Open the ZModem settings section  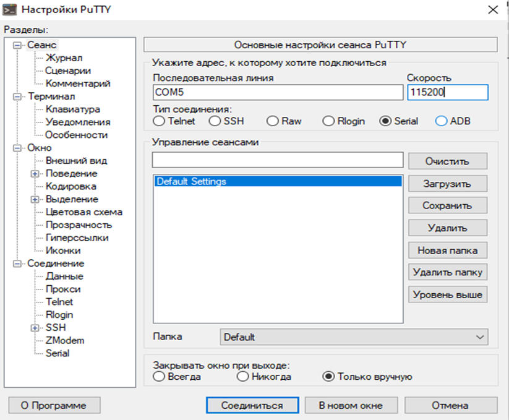coord(65,340)
